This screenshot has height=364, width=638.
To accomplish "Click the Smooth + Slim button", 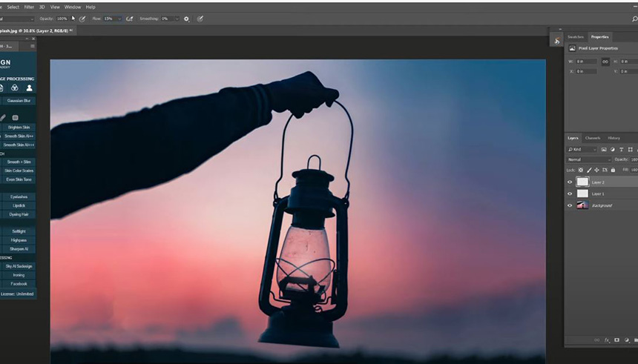I will [x=19, y=162].
